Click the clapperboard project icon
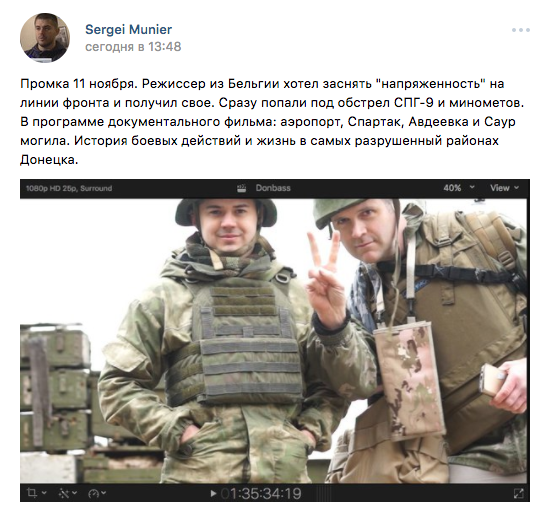 [x=242, y=188]
